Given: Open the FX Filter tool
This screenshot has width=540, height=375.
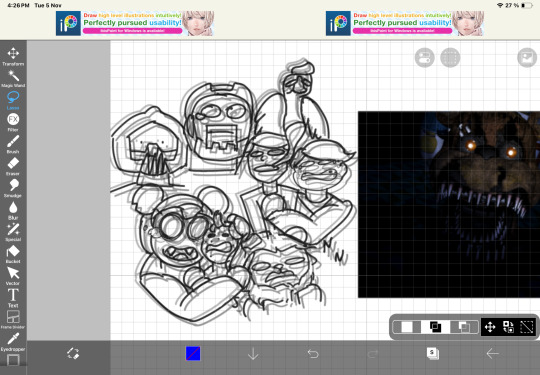Looking at the screenshot, I should point(13,122).
